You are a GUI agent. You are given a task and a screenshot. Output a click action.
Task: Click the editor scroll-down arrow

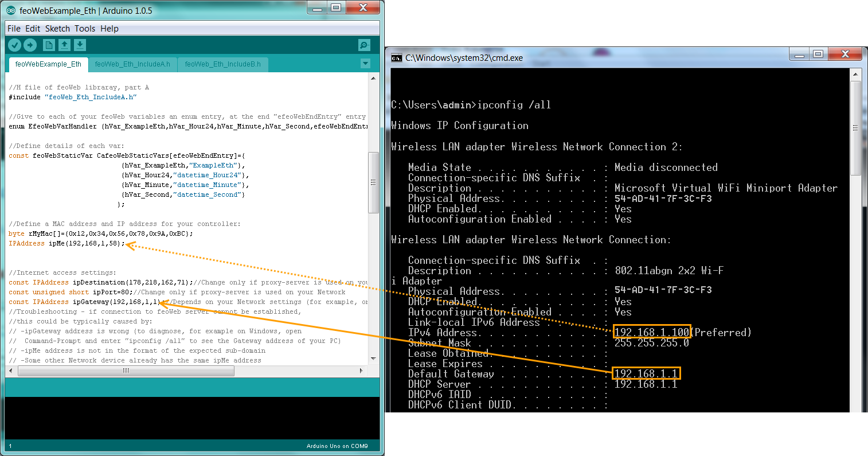pos(373,359)
